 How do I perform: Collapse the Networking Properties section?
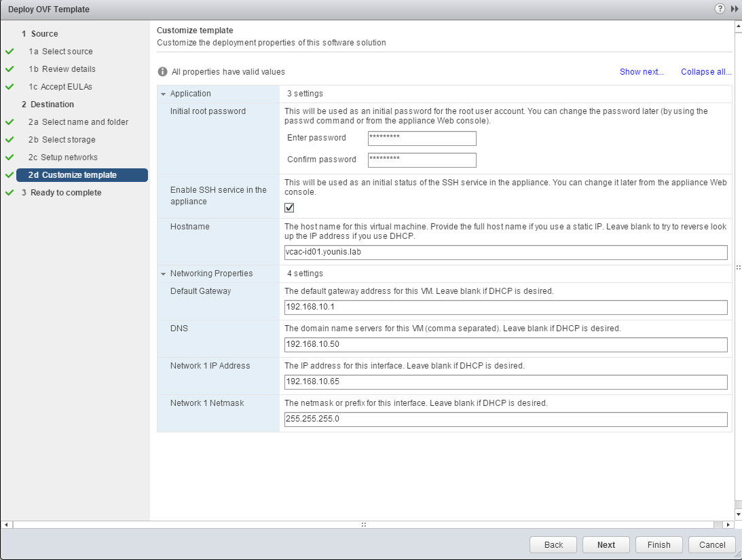pos(164,274)
